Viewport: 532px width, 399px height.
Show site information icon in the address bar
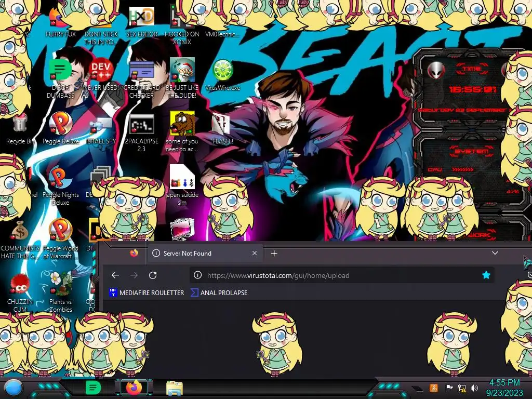pos(197,275)
